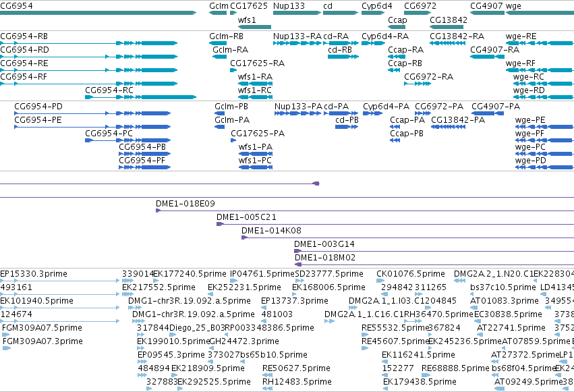Click the Ccap gene label
Viewport: 574px width, 392px height.
[397, 20]
